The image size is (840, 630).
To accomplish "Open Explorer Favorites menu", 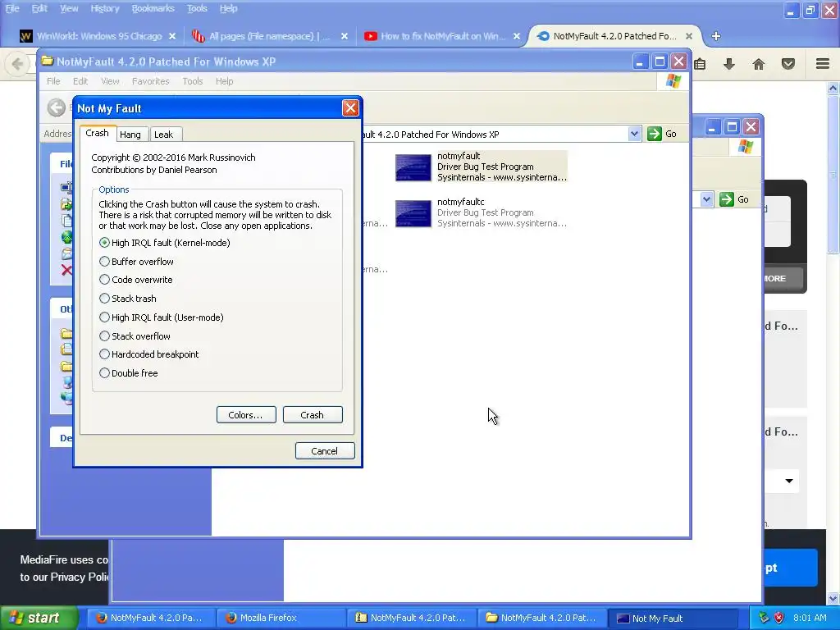I will (151, 81).
